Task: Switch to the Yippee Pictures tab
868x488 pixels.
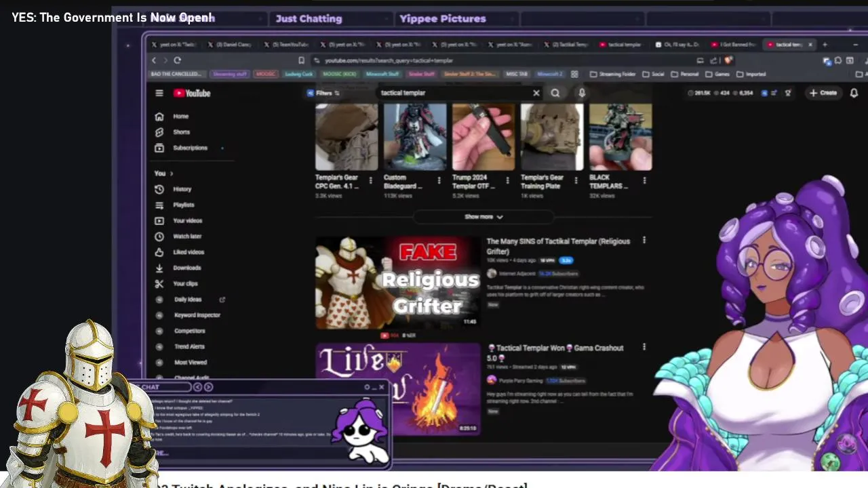Action: coord(442,18)
